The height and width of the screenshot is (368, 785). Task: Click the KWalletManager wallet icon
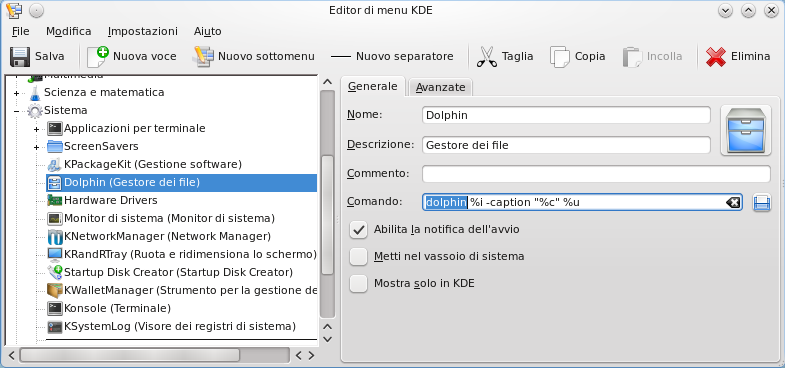pyautogui.click(x=55, y=290)
